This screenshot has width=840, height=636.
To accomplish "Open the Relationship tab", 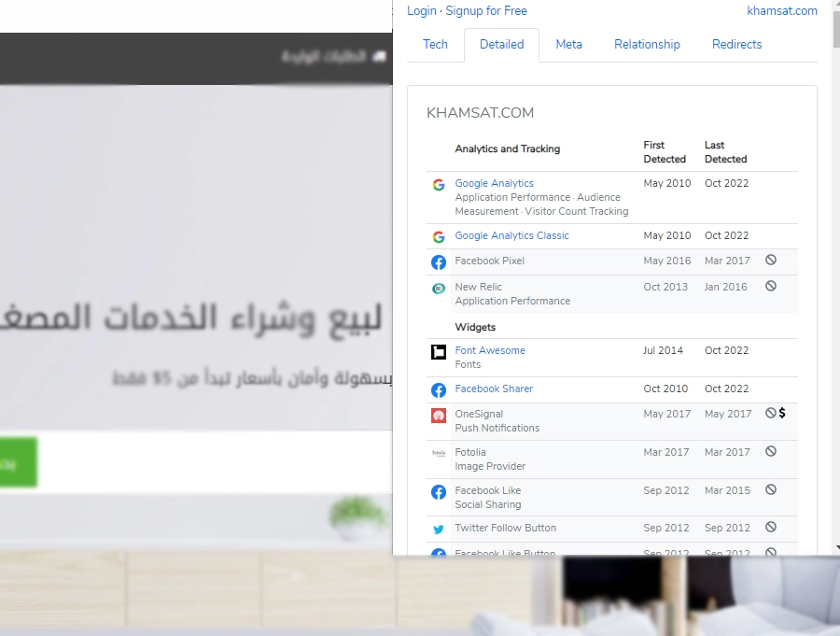I will [647, 45].
